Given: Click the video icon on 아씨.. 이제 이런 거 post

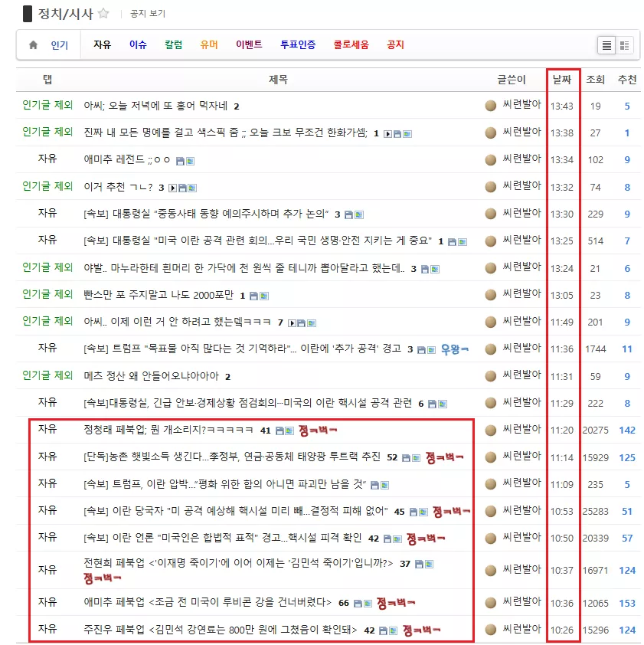Looking at the screenshot, I should click(292, 323).
